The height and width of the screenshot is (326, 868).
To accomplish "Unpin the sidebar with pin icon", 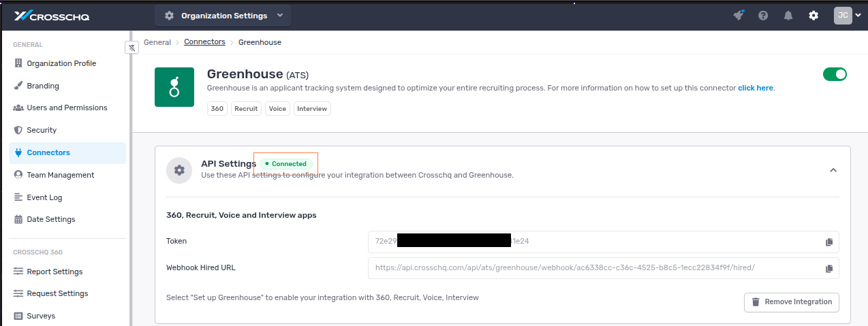I will 132,47.
